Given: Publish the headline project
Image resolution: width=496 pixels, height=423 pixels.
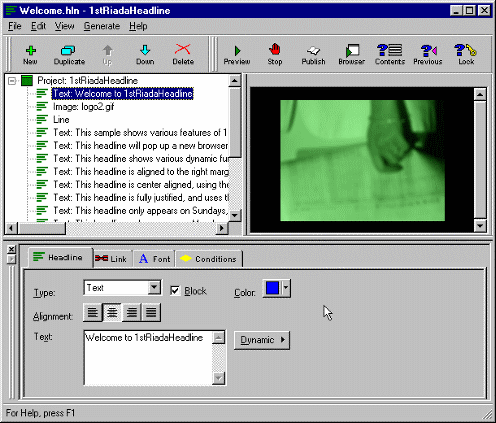Looking at the screenshot, I should click(313, 55).
